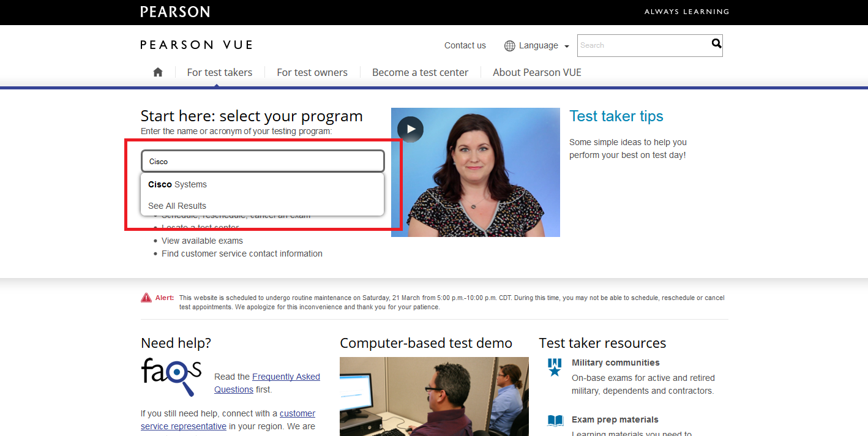Open the Test taker tips heading
The width and height of the screenshot is (868, 436).
coord(616,116)
